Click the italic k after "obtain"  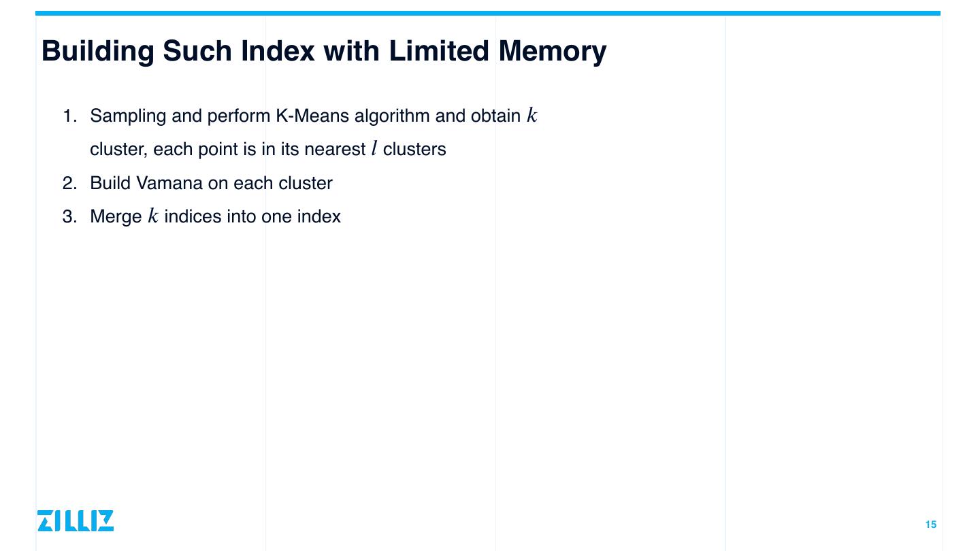[532, 116]
